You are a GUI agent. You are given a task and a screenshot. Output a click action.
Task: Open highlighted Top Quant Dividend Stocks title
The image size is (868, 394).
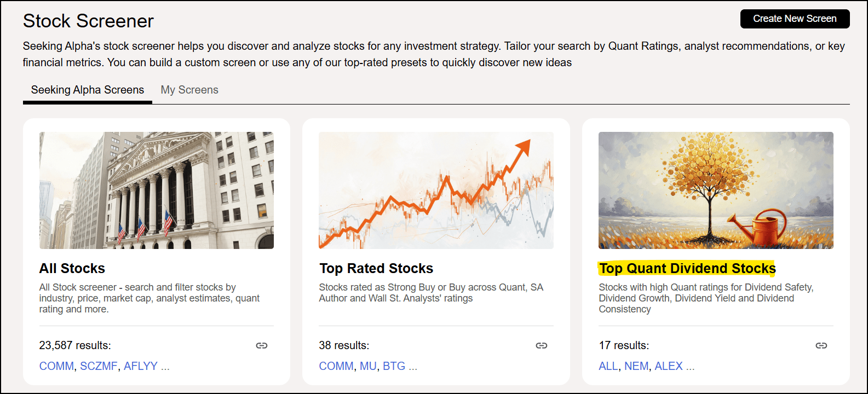pyautogui.click(x=687, y=268)
